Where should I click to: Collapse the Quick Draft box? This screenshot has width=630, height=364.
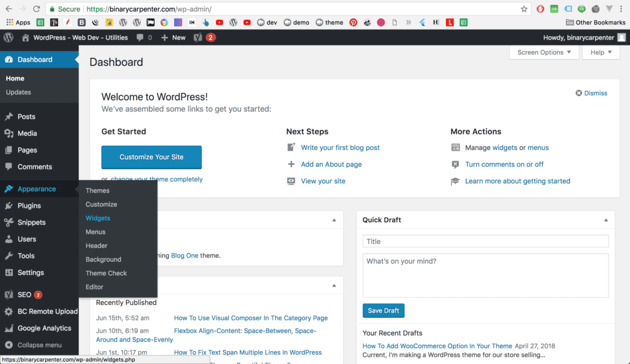click(x=606, y=220)
